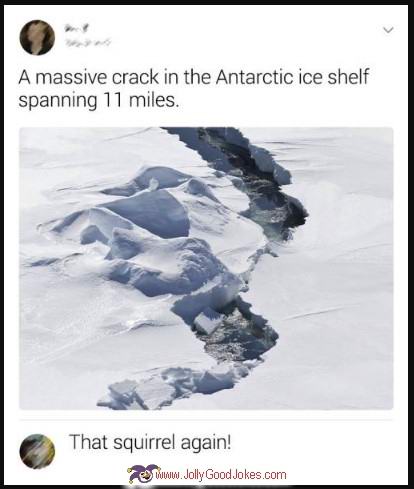Click the word "Antarctic" in the tweet
This screenshot has height=489, width=414.
[x=253, y=77]
